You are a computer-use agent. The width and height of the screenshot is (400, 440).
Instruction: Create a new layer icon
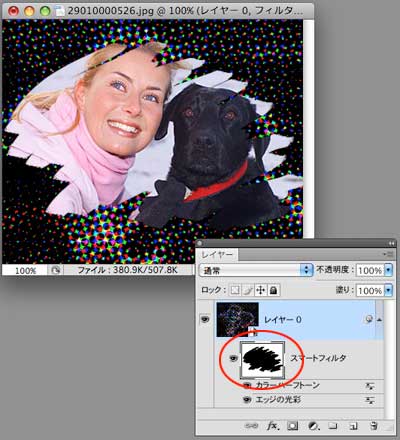click(353, 426)
